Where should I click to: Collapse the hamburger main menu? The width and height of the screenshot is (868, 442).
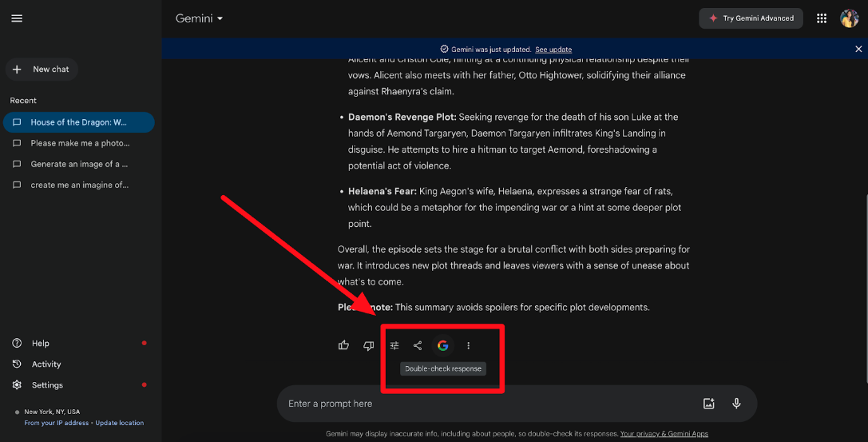point(17,18)
